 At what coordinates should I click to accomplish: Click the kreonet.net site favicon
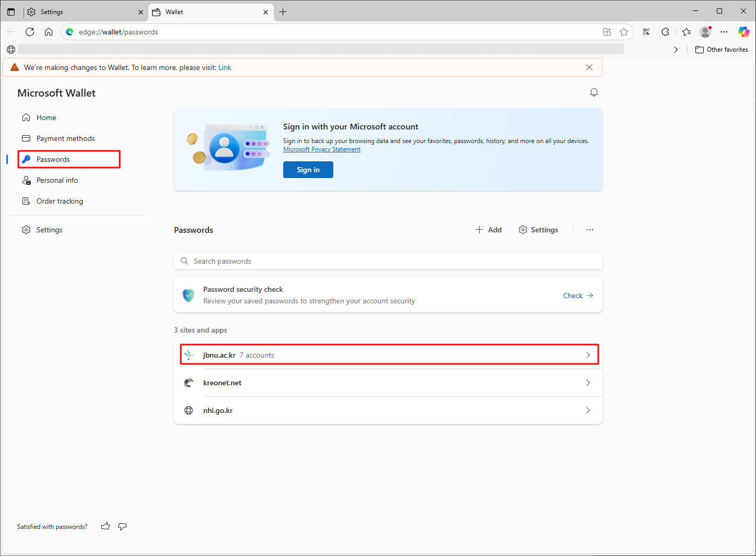[189, 383]
